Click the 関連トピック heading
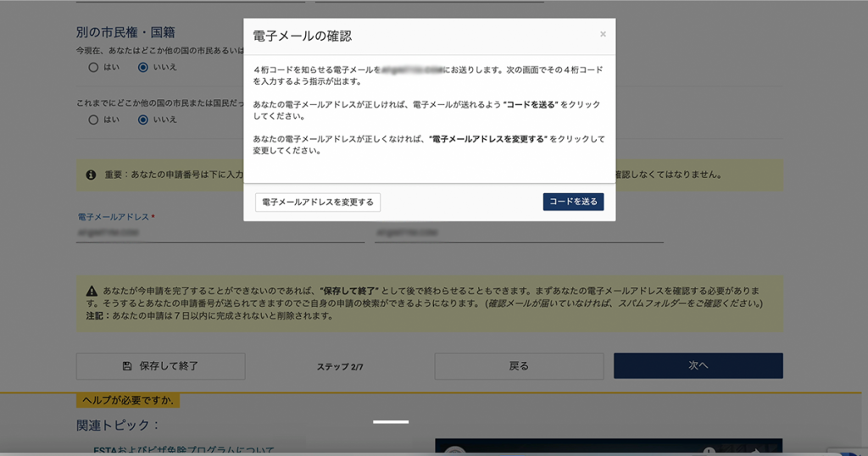868x456 pixels. pyautogui.click(x=119, y=425)
